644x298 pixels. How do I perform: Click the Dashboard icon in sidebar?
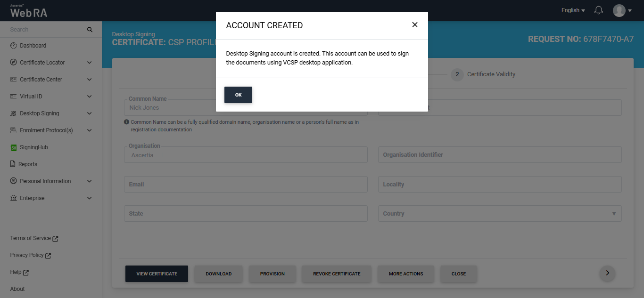point(14,46)
